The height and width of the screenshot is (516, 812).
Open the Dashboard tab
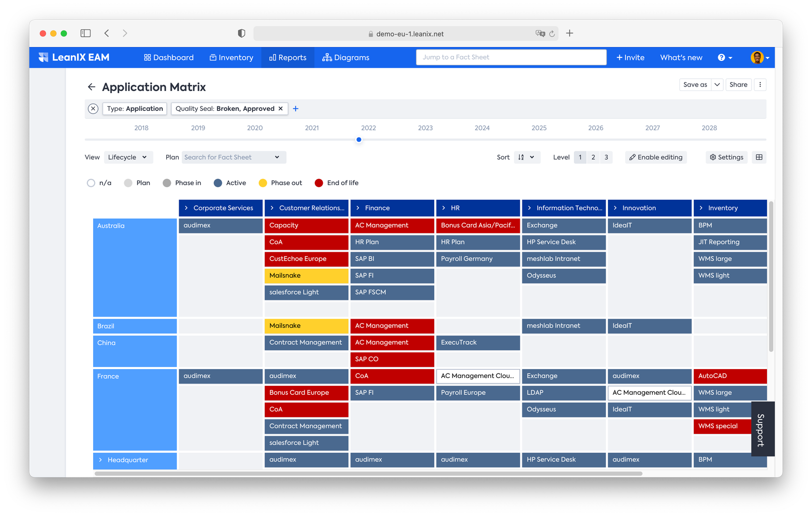pyautogui.click(x=169, y=57)
